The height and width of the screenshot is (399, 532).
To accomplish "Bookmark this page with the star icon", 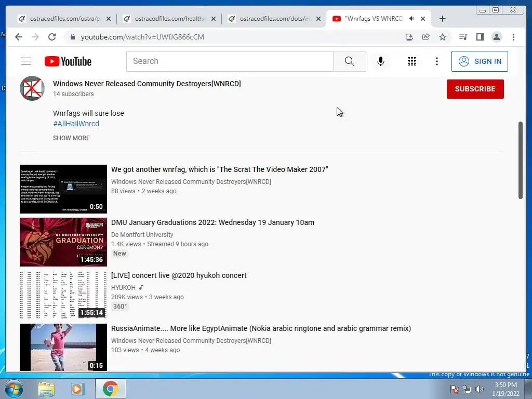I will coord(443,37).
